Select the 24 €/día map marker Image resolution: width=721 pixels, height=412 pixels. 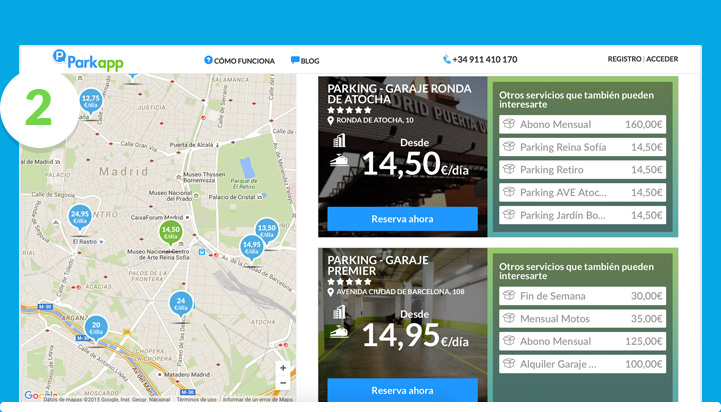coord(181,303)
